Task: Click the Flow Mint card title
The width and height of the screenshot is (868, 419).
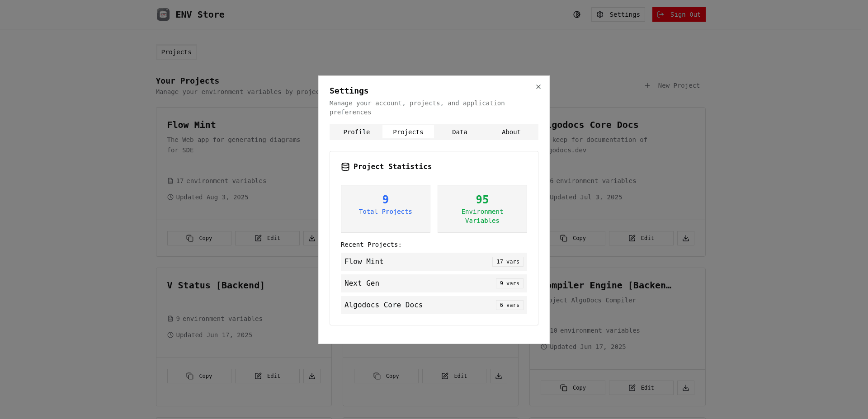Action: (x=192, y=125)
